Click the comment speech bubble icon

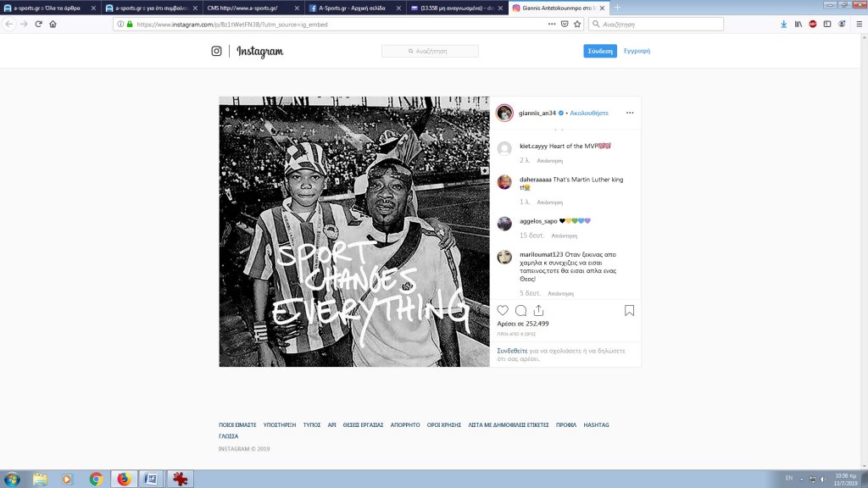[x=520, y=311]
